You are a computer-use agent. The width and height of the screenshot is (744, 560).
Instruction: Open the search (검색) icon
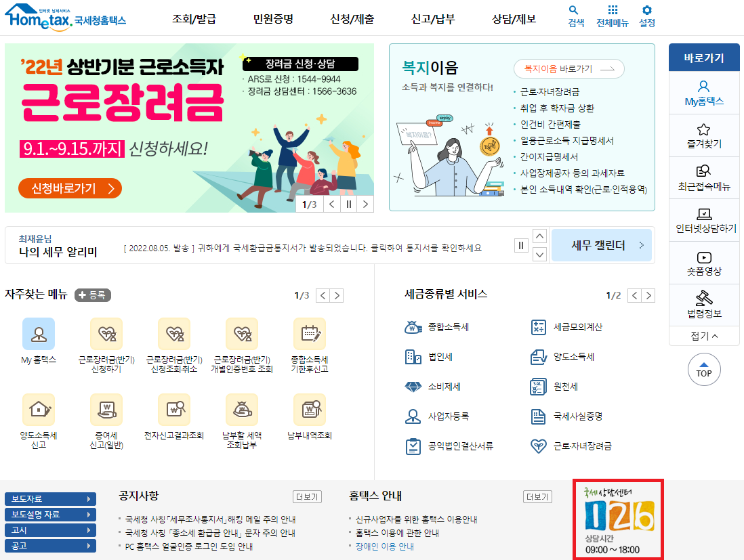[573, 15]
